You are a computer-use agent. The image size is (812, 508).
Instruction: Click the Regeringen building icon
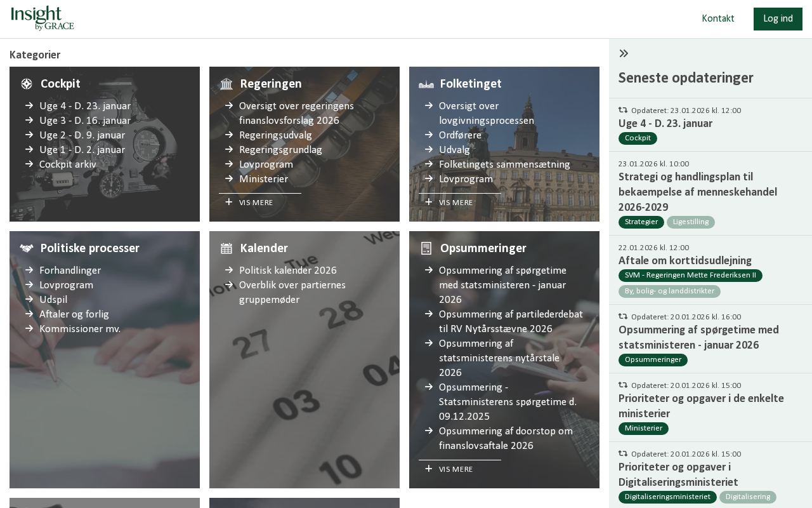coord(226,84)
